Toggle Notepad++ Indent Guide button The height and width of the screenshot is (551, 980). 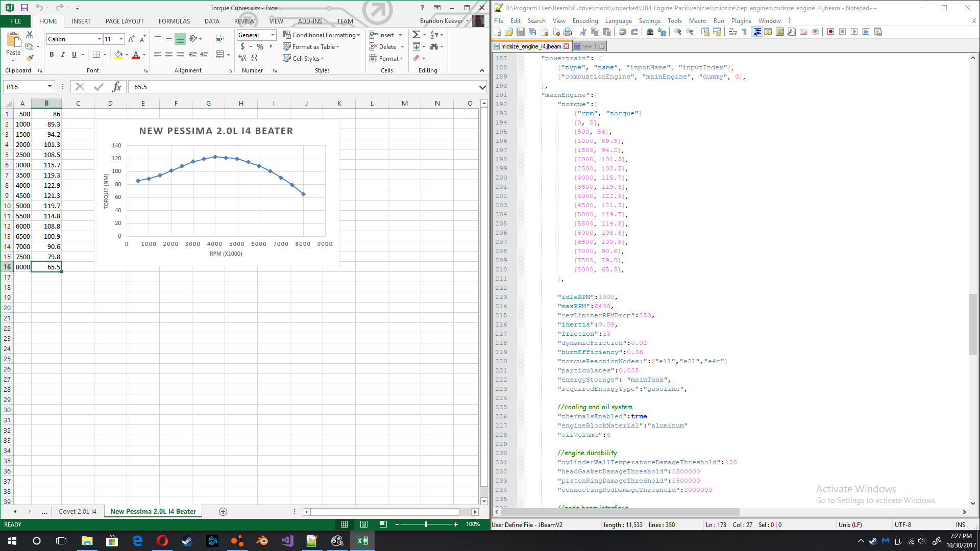coord(757,32)
